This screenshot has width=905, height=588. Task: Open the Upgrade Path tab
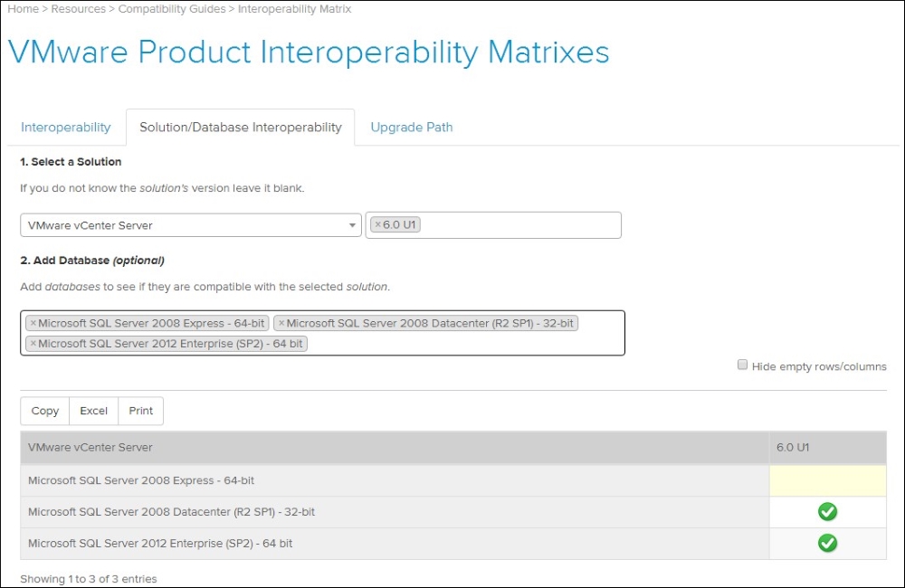coord(412,127)
